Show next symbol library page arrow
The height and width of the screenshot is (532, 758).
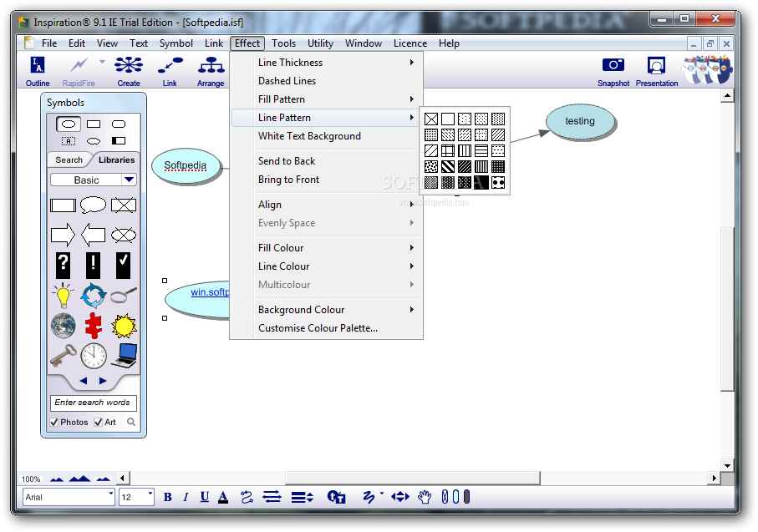pyautogui.click(x=103, y=381)
